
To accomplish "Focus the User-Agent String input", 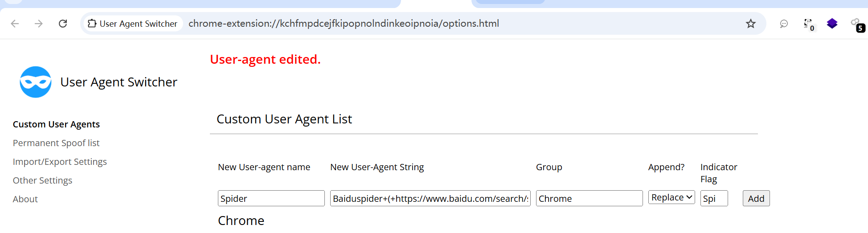I will tap(430, 198).
